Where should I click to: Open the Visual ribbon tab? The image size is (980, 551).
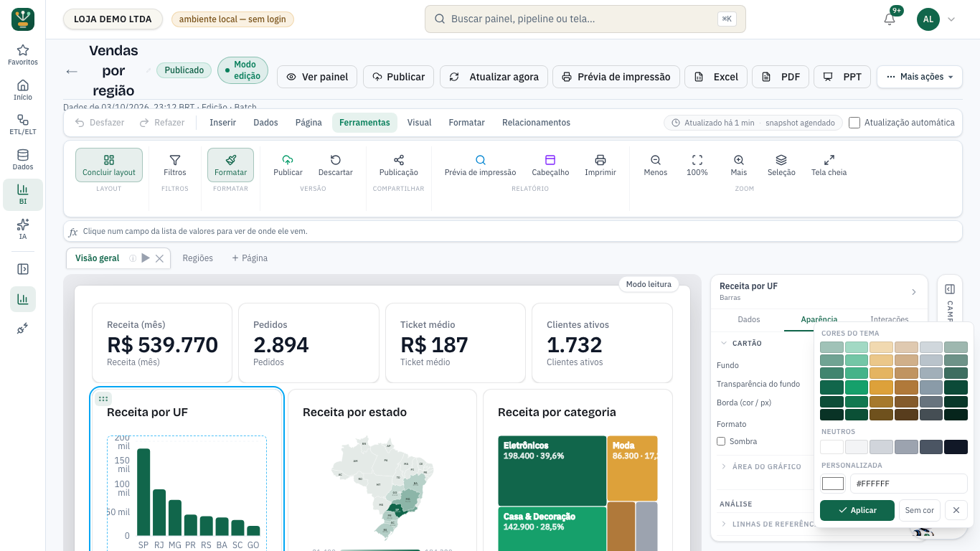click(420, 123)
